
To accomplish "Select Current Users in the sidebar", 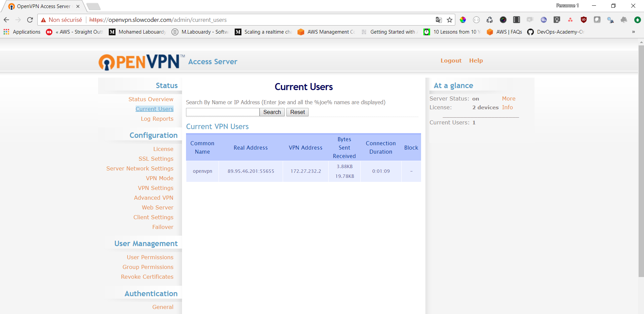I will (x=154, y=109).
